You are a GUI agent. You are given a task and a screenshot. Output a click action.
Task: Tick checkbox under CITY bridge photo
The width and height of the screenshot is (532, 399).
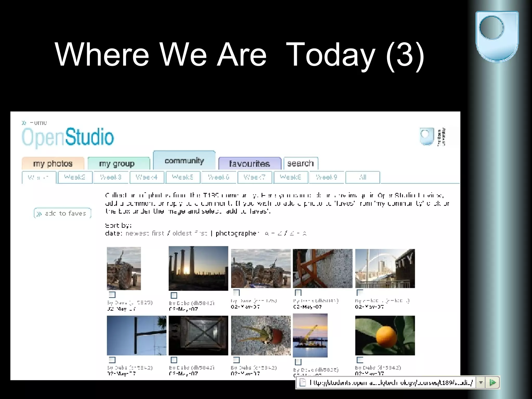pyautogui.click(x=360, y=292)
